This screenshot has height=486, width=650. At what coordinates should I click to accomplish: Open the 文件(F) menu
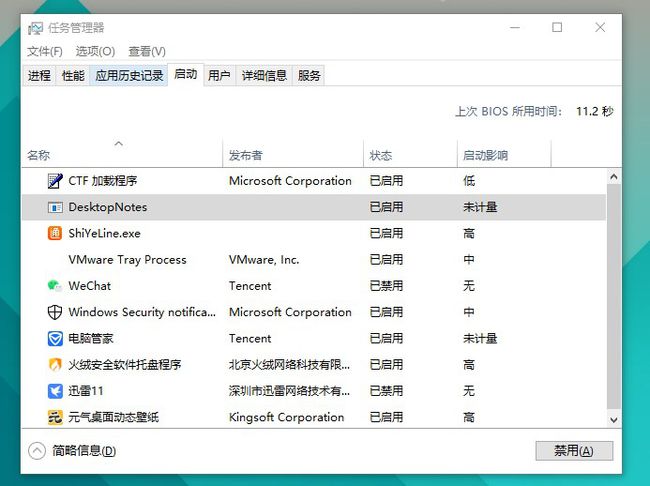(x=45, y=51)
